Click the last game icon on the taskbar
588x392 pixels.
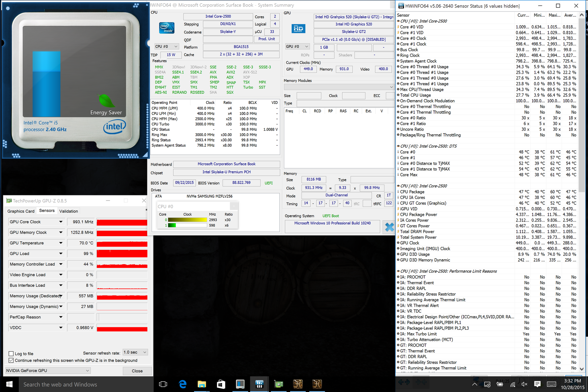[317, 384]
